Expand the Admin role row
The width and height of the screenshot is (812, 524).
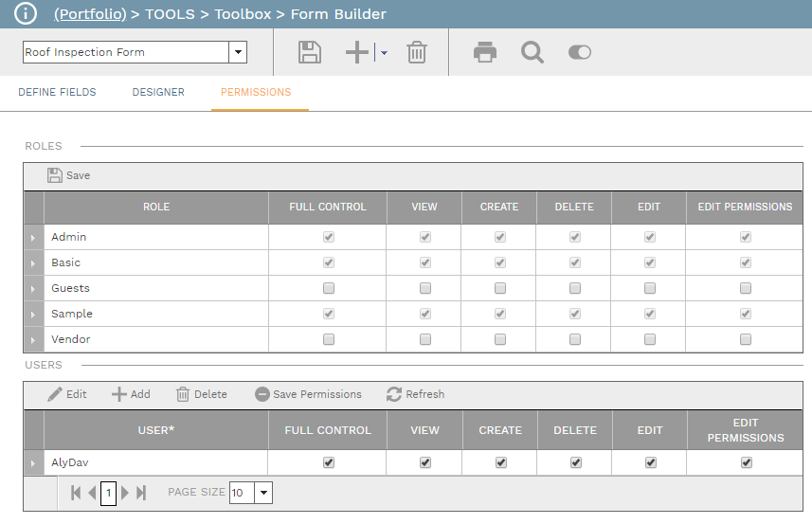34,237
